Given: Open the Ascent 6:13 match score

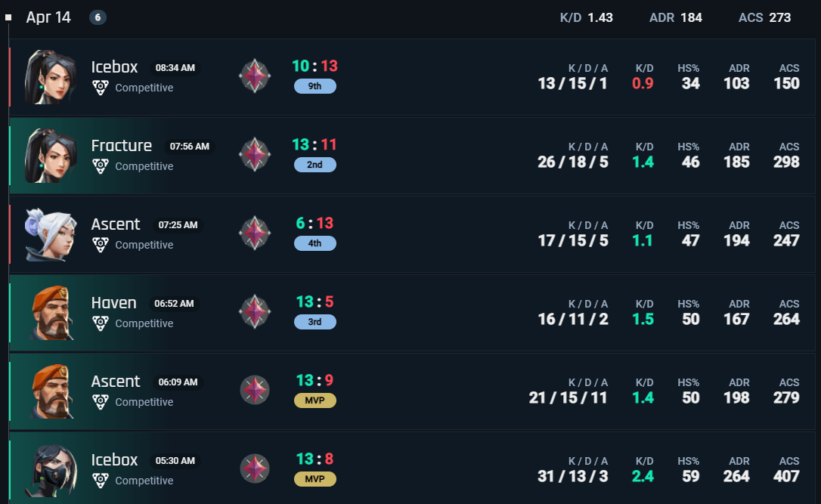Looking at the screenshot, I should [x=314, y=224].
